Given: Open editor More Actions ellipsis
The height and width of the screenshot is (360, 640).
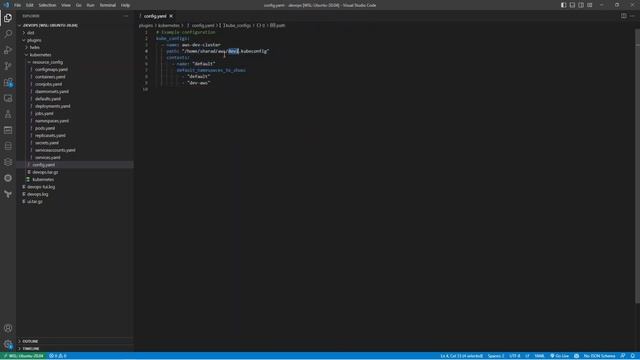Looking at the screenshot, I should click(x=632, y=16).
